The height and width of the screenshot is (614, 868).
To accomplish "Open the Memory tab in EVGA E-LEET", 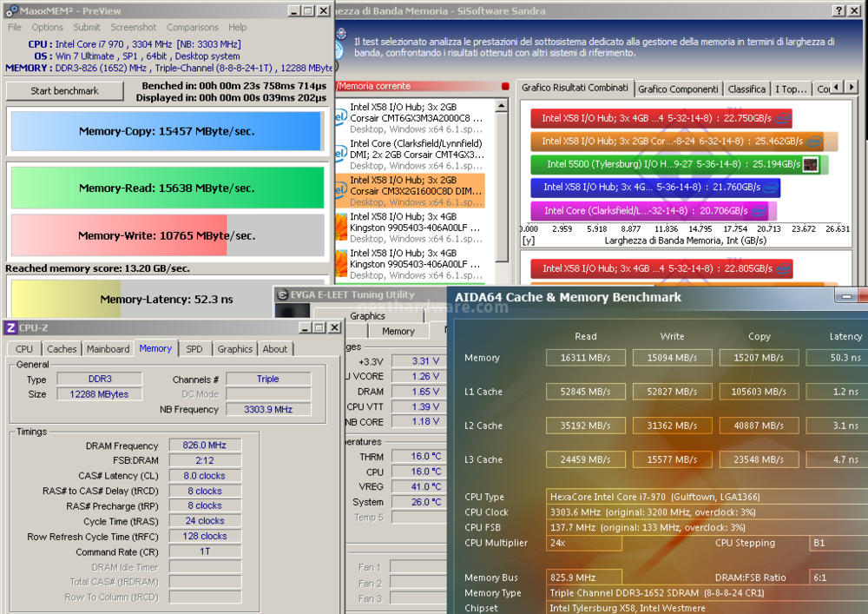I will click(x=398, y=331).
